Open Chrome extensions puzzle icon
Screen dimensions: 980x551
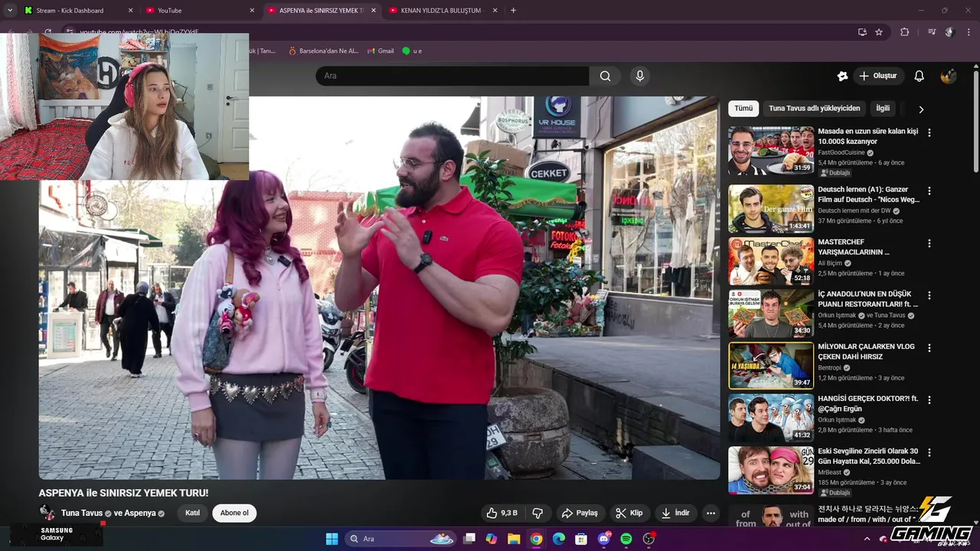pyautogui.click(x=905, y=32)
